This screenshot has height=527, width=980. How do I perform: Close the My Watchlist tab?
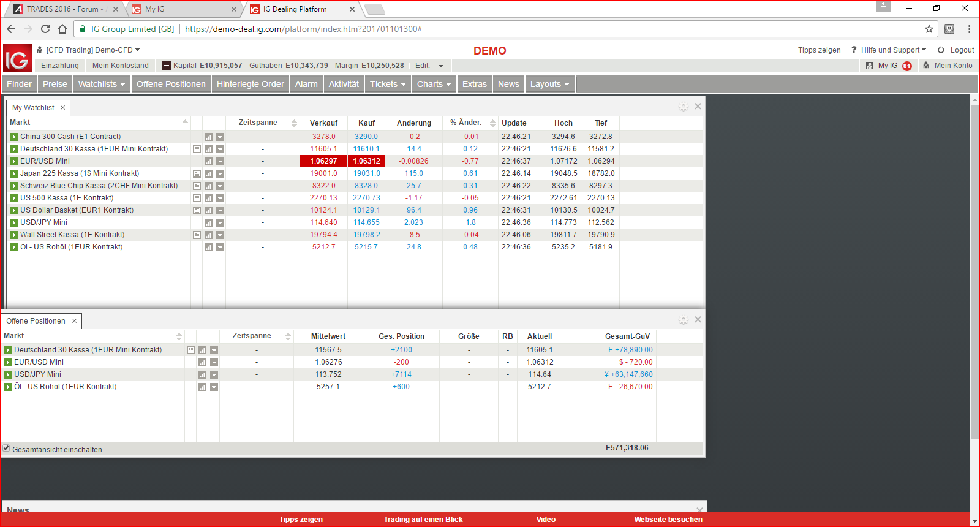(x=62, y=108)
